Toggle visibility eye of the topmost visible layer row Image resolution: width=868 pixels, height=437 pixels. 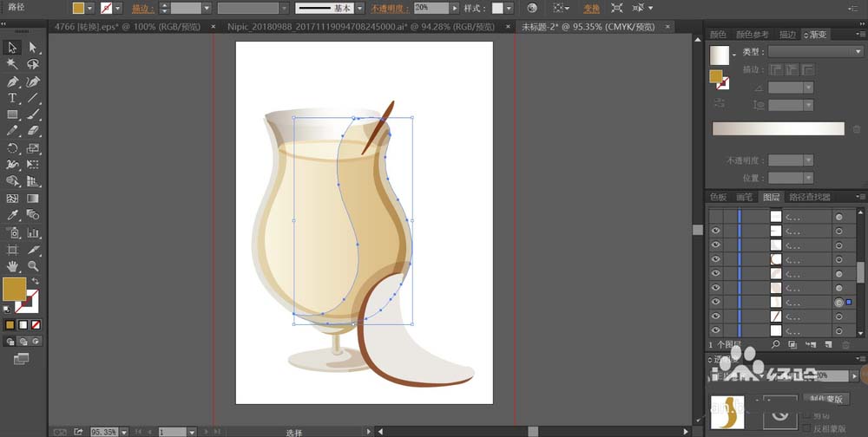point(716,232)
